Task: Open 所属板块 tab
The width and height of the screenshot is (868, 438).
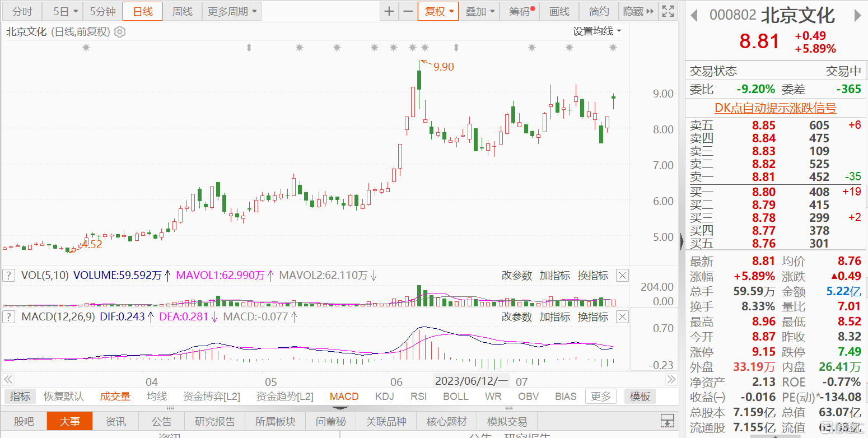Action: [275, 421]
